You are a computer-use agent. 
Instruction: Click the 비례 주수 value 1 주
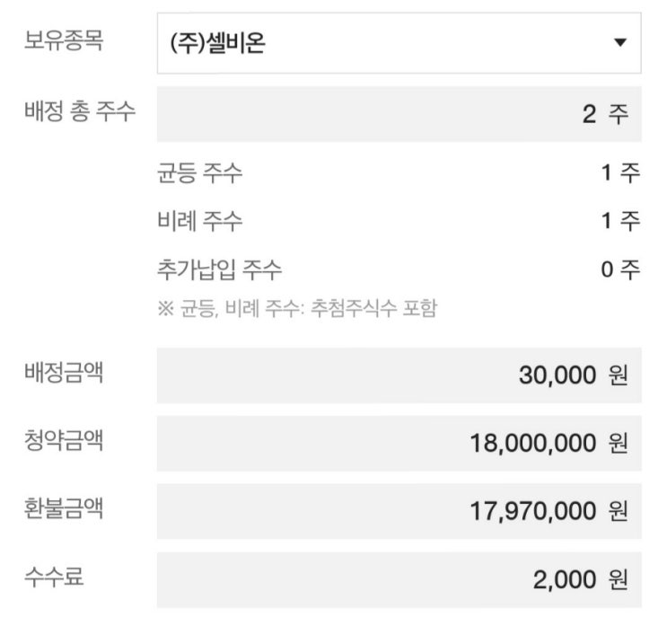[x=620, y=221]
